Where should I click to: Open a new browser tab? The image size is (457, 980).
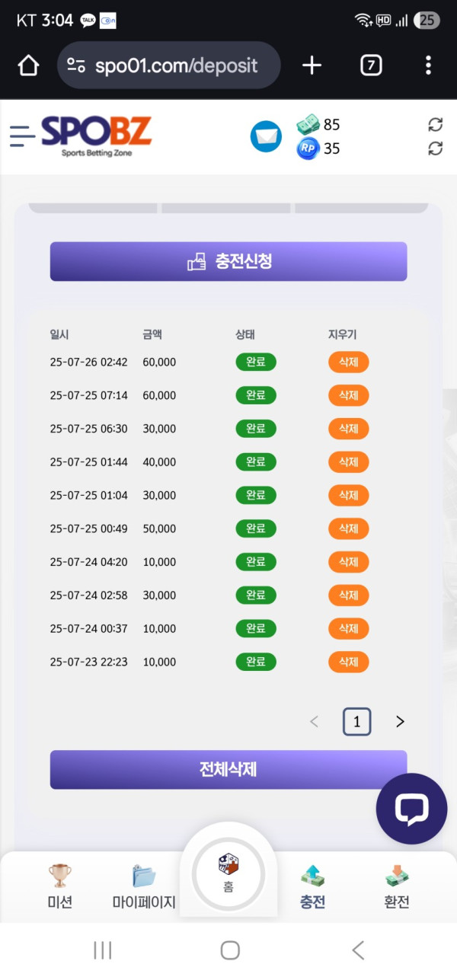[x=312, y=65]
